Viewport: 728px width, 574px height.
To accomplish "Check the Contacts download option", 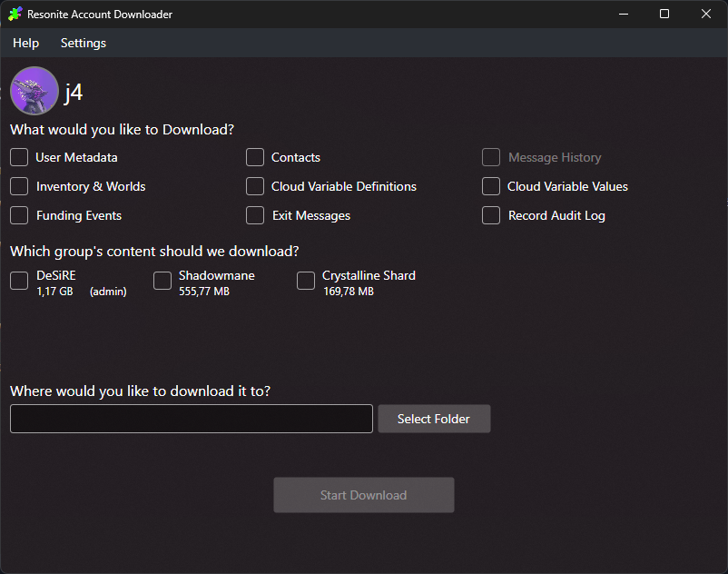I will [x=255, y=157].
